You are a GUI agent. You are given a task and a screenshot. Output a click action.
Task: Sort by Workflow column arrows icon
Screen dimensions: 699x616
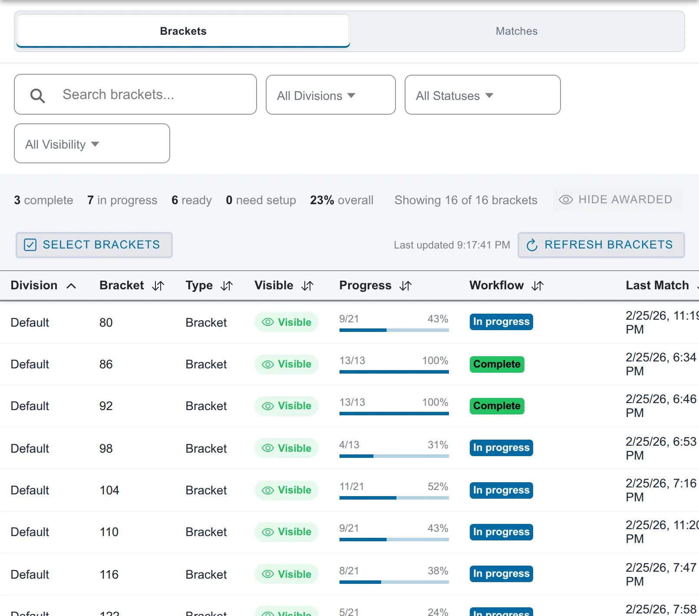(537, 286)
